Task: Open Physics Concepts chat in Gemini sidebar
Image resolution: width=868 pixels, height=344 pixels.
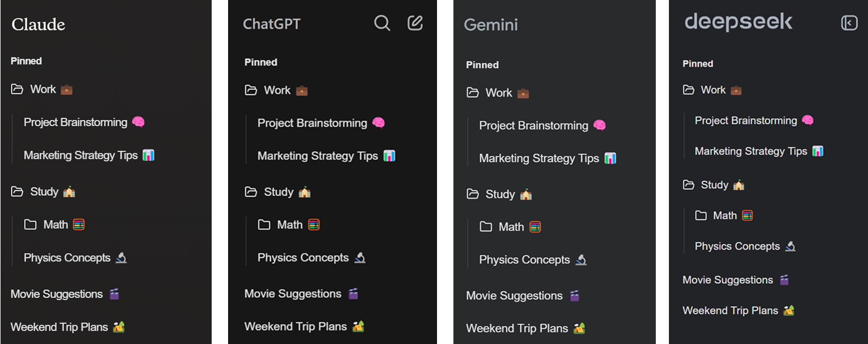Action: click(524, 260)
